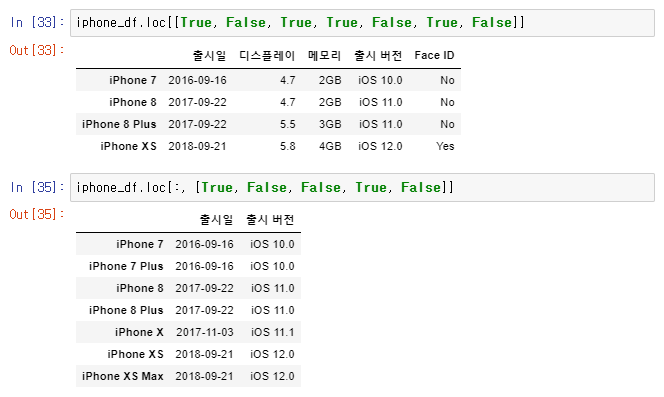This screenshot has width=664, height=397.
Task: Select the In [33] prompt label
Action: [x=37, y=22]
